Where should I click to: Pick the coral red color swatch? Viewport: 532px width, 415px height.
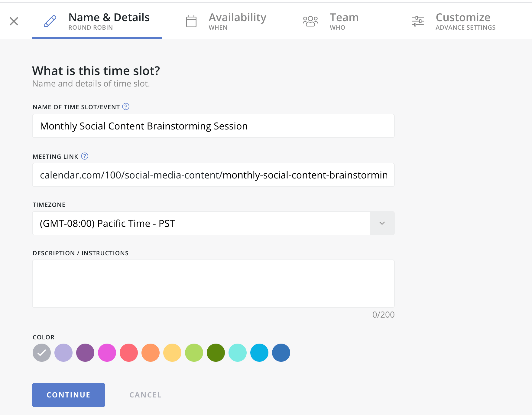click(x=129, y=353)
